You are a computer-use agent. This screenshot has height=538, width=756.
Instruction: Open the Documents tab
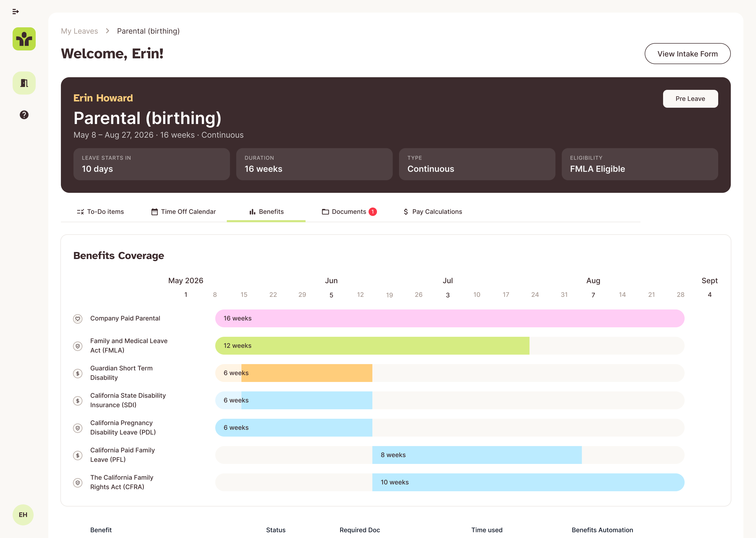pos(349,212)
